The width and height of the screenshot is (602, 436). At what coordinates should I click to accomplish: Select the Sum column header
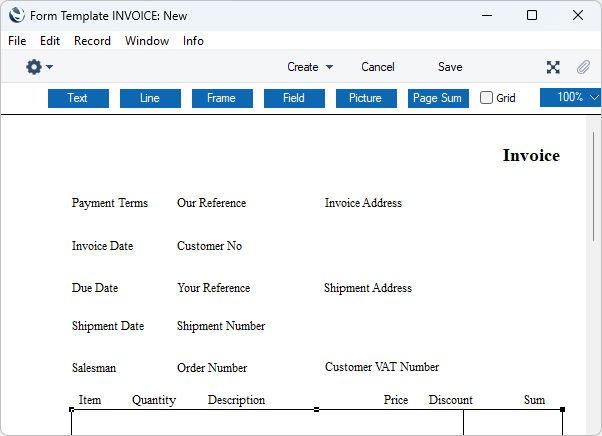point(534,400)
